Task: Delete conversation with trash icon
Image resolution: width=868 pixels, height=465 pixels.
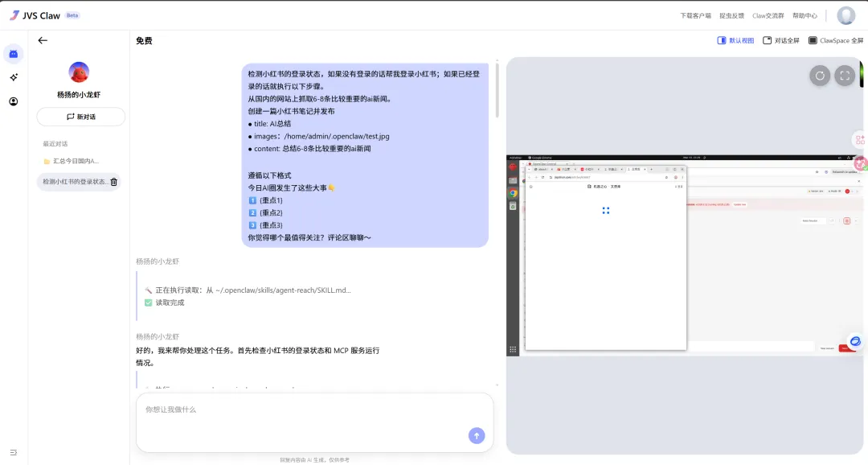Action: point(114,182)
